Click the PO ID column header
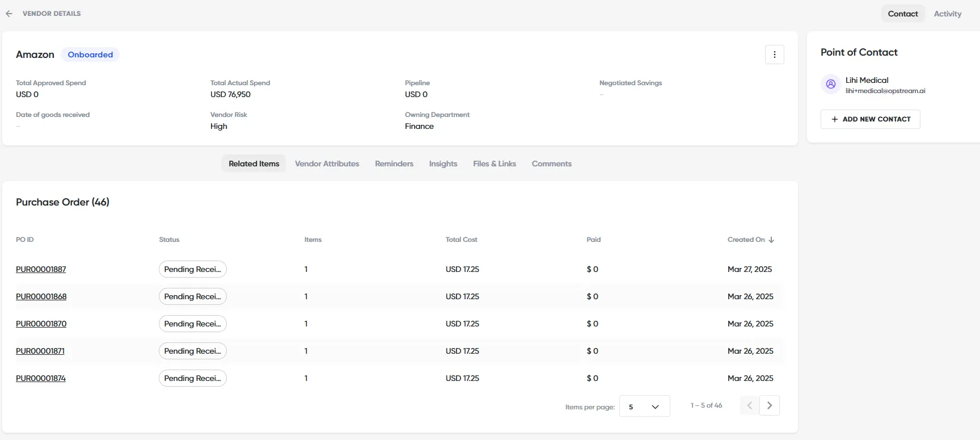 coord(25,240)
